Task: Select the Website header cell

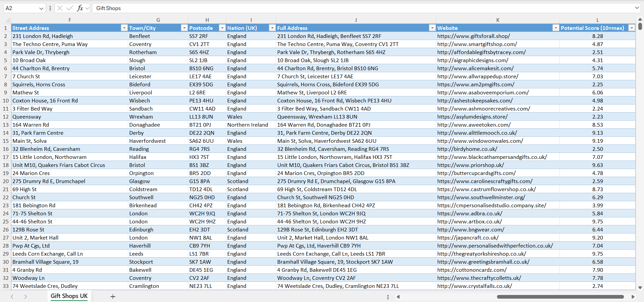Action: pos(498,28)
